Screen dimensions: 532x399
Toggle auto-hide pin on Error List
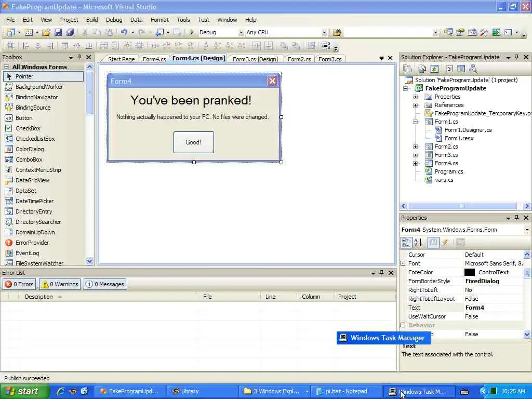point(382,272)
